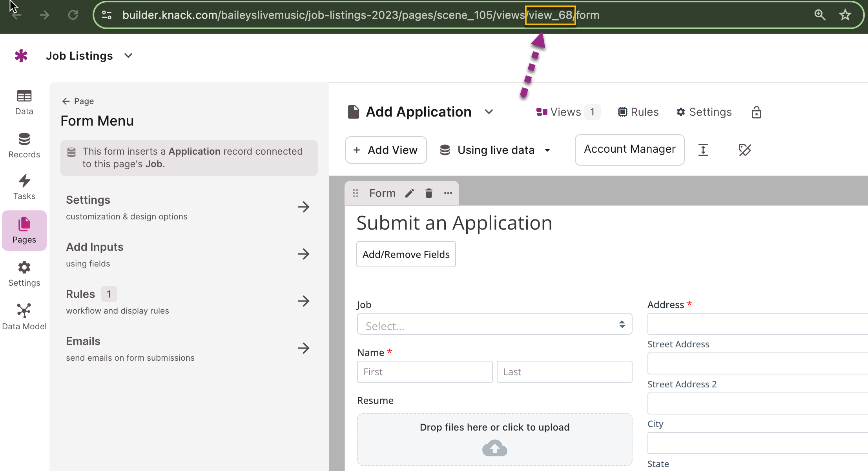868x471 pixels.
Task: Open the Job Select dropdown on the form
Action: (x=494, y=324)
